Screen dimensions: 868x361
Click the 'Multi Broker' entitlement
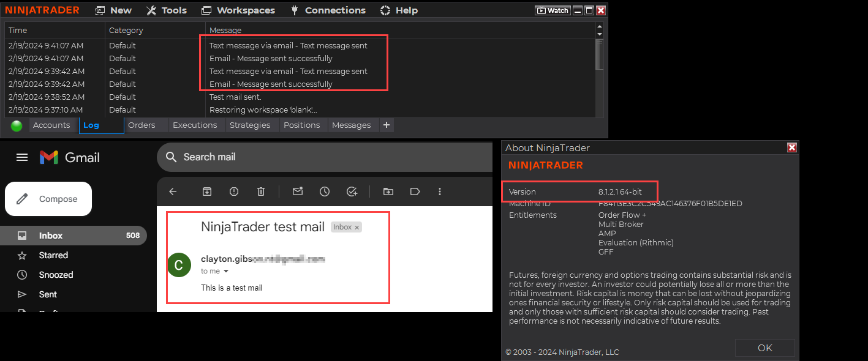tap(621, 225)
